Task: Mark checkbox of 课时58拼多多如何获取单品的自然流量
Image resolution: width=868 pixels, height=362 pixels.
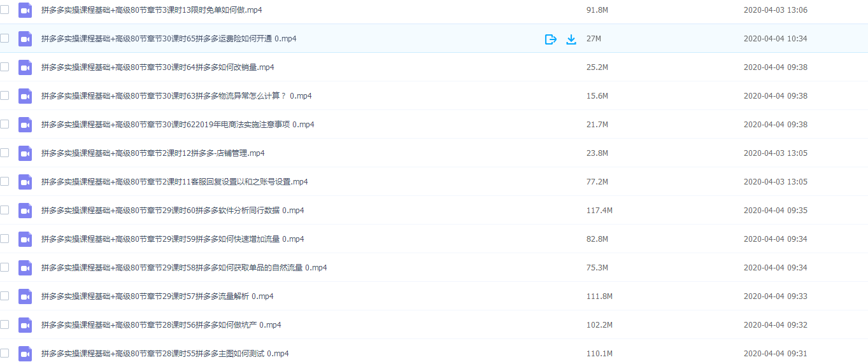Action: 4,267
